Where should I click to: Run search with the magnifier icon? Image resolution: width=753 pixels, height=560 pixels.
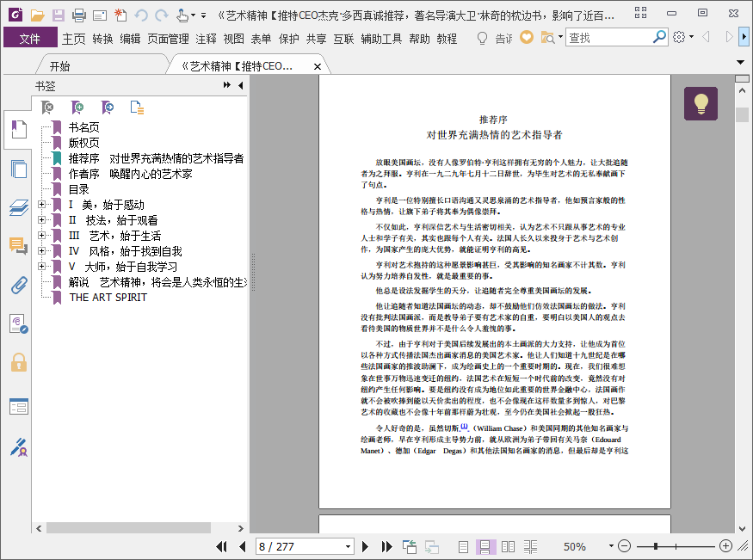(x=660, y=36)
